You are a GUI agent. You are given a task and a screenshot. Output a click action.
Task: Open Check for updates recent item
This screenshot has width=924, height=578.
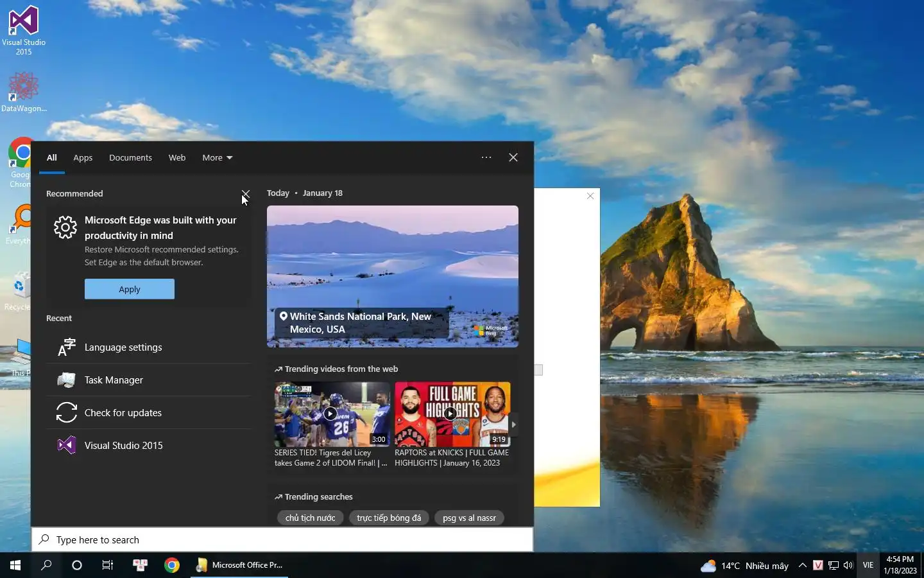point(148,413)
